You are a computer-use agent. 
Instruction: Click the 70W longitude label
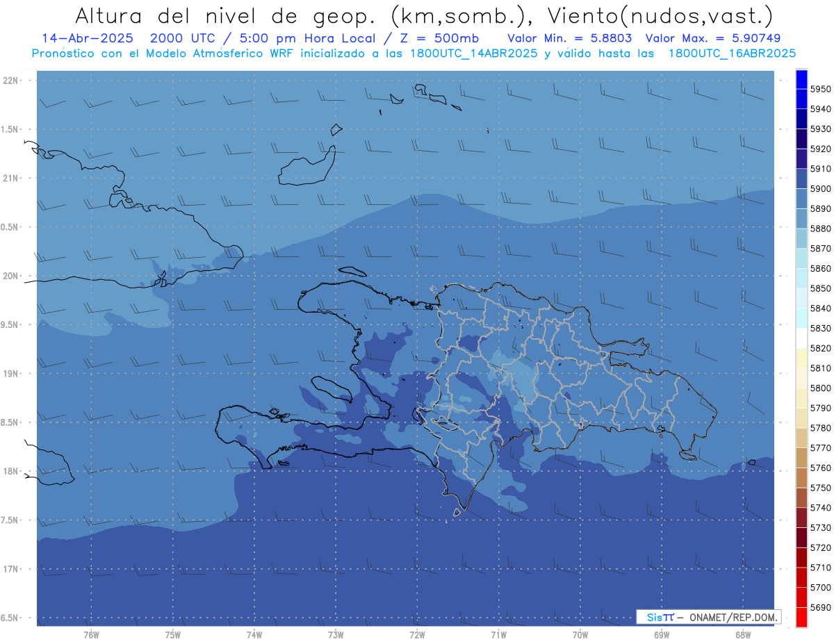click(580, 634)
